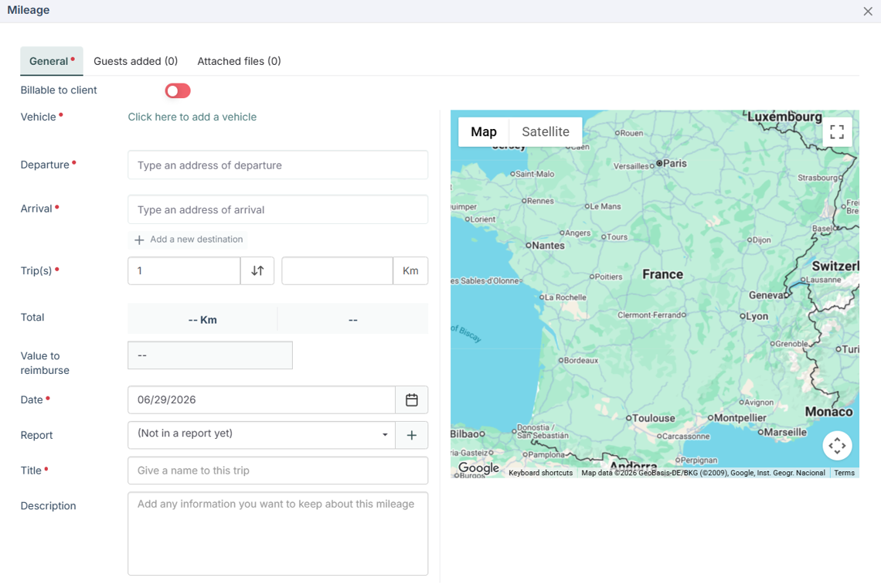The width and height of the screenshot is (881, 588).
Task: Click the France country label
Action: (x=662, y=274)
